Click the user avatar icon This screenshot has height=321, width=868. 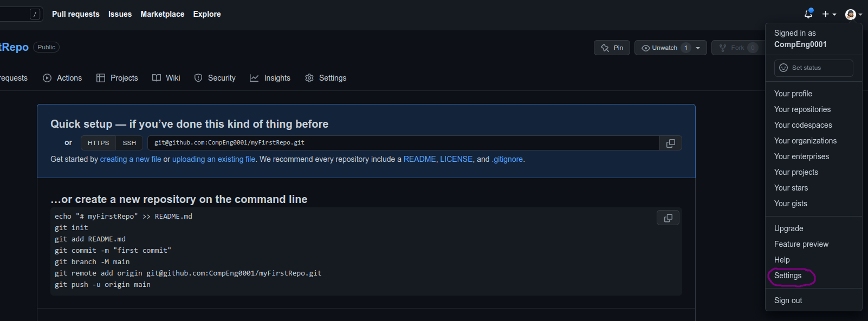click(851, 14)
